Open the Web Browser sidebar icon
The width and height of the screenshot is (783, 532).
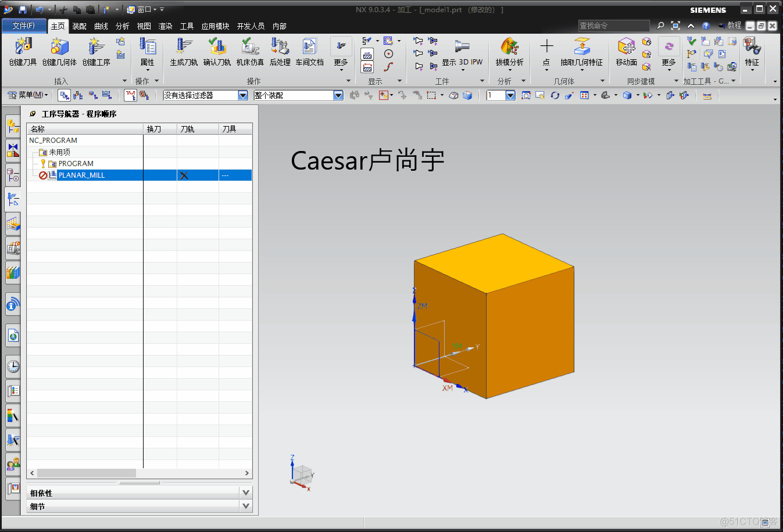[x=13, y=335]
